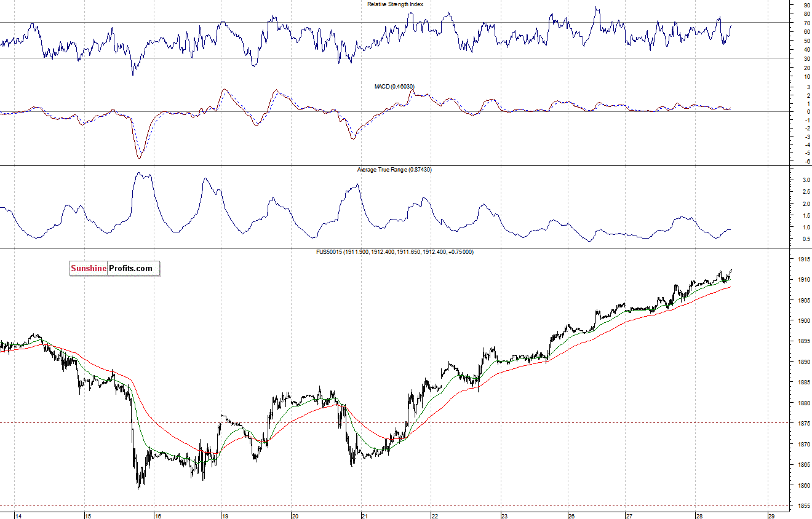Select date label 22 on the time axis
812x519 pixels.
coord(434,515)
